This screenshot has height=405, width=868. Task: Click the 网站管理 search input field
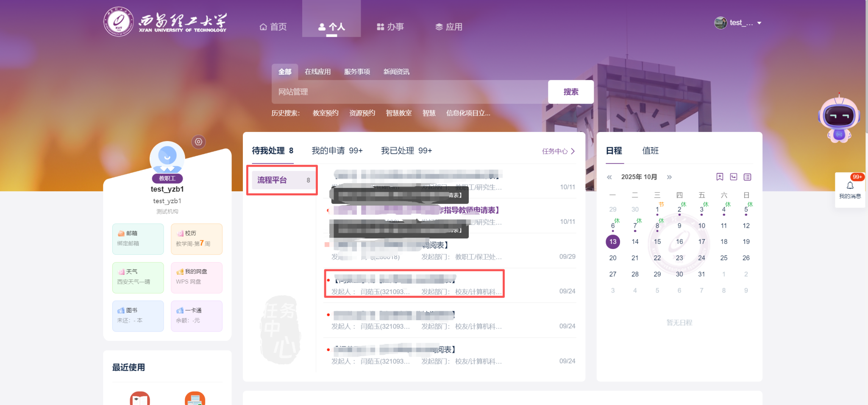409,92
